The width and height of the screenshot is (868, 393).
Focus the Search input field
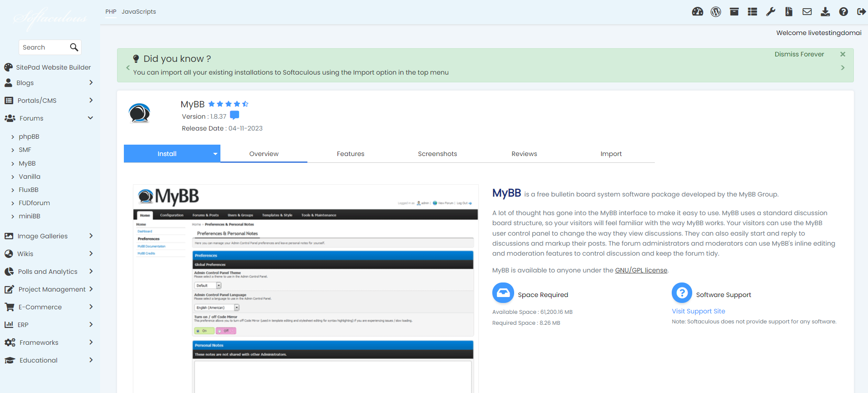[44, 47]
